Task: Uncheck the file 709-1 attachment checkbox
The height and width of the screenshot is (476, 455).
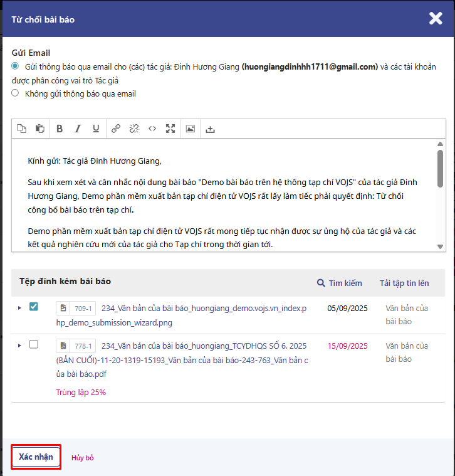Action: [x=34, y=307]
